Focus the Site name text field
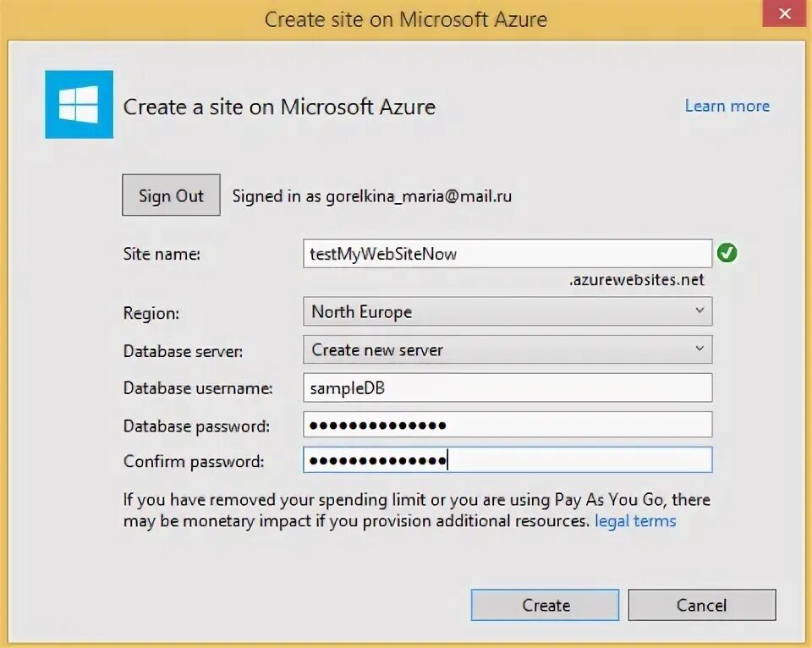The image size is (812, 648). pyautogui.click(x=507, y=253)
